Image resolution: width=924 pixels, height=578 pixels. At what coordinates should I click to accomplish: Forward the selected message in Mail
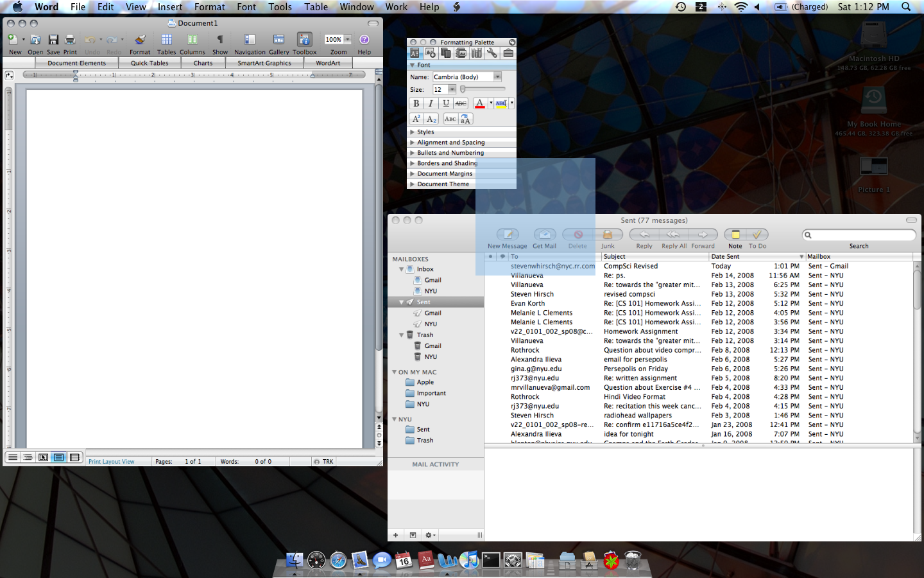(703, 234)
